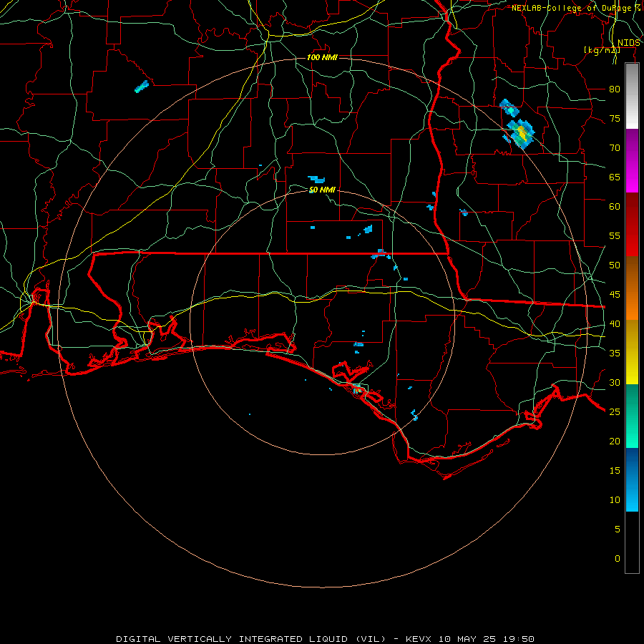Click the 55 value on the scale
The width and height of the screenshot is (644, 644).
tap(615, 235)
